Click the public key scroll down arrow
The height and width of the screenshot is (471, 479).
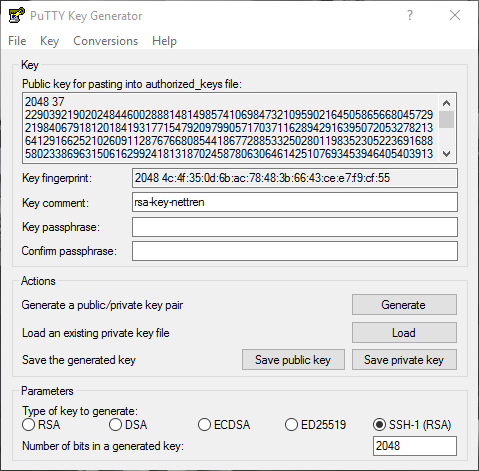446,154
